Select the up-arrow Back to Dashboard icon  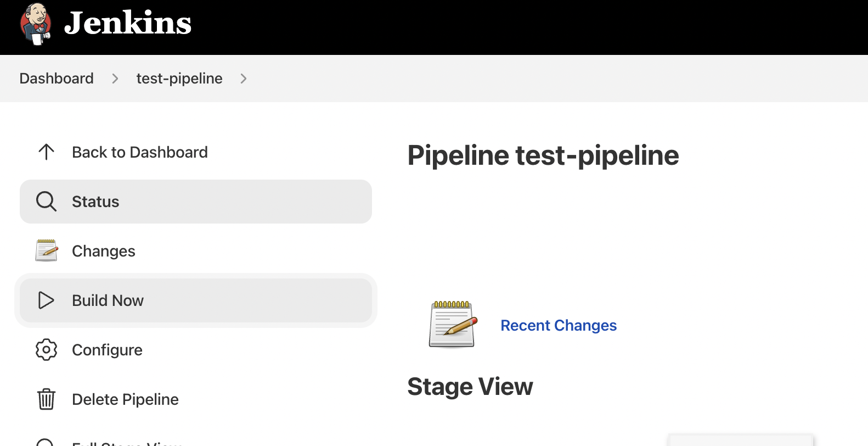46,152
